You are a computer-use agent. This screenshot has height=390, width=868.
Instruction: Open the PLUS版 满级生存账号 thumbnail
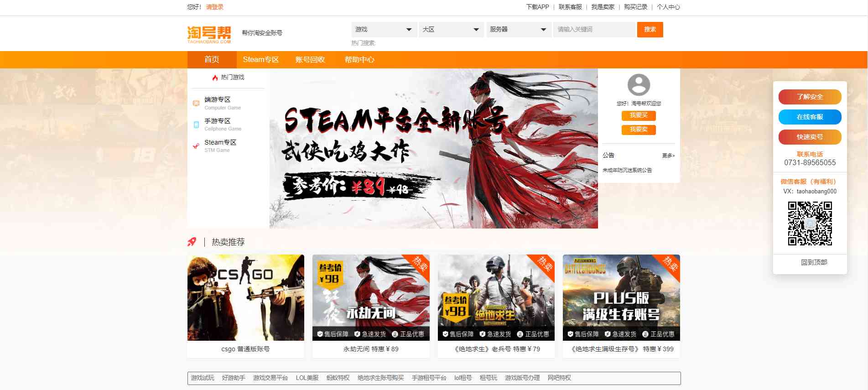pos(621,297)
